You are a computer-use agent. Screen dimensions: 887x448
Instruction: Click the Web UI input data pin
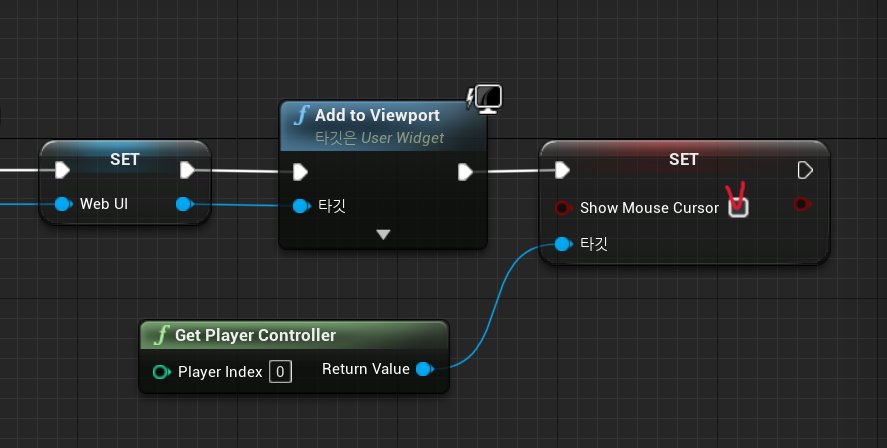coord(63,204)
